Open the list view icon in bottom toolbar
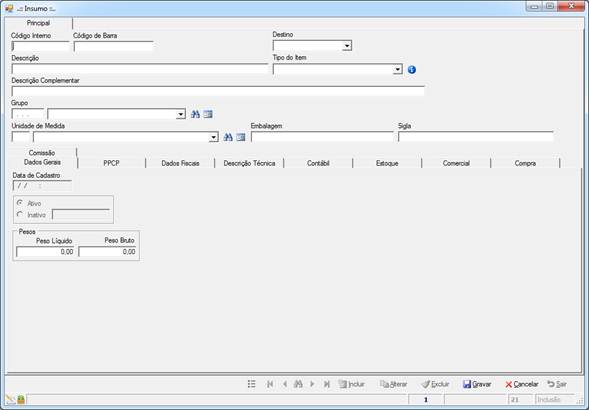This screenshot has height=410, width=589. tap(252, 384)
